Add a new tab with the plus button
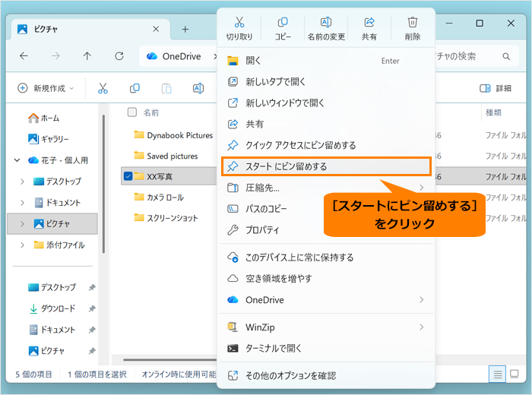Viewport: 532px width, 395px height. point(185,29)
